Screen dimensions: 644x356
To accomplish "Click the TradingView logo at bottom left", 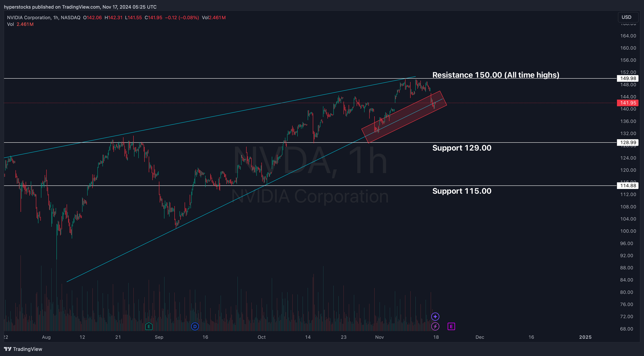I will point(23,349).
